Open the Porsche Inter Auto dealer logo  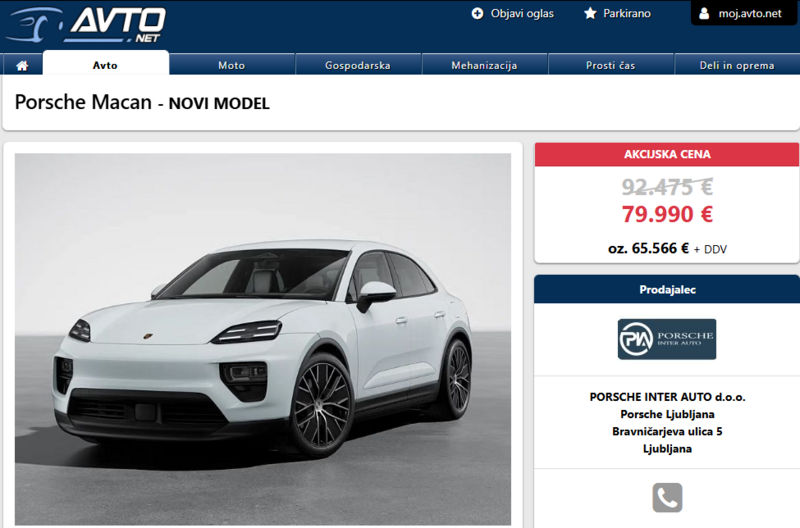pos(667,339)
